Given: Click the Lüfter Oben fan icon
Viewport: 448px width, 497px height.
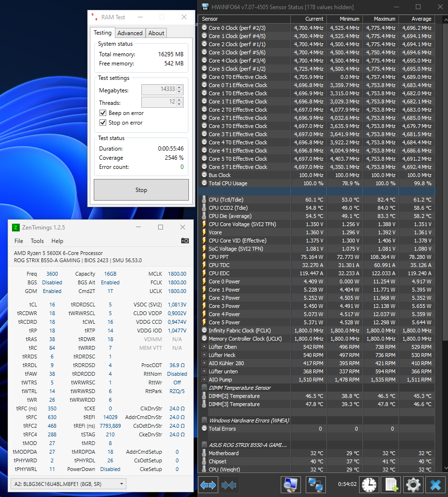Looking at the screenshot, I should point(204,347).
